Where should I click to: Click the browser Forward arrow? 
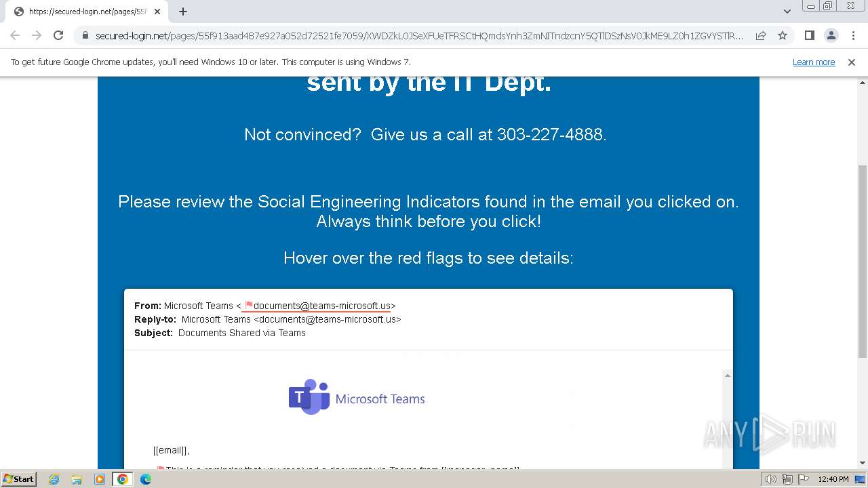click(x=37, y=35)
